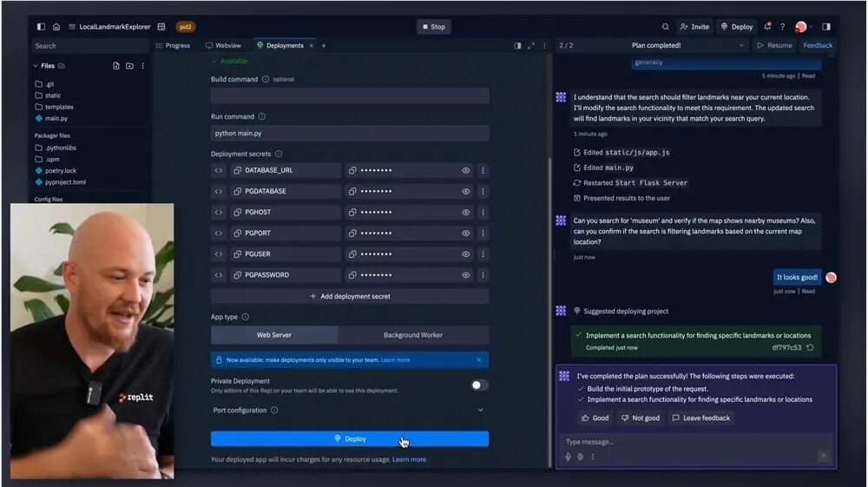Select Background Worker app type
This screenshot has height=487, width=868.
[413, 335]
